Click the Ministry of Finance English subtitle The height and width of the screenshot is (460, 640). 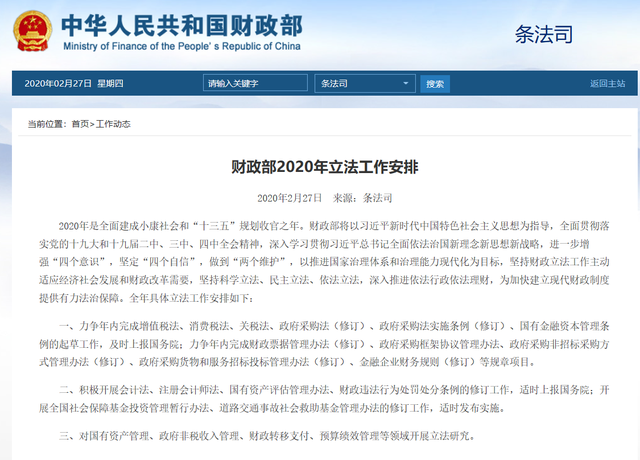coord(170,46)
